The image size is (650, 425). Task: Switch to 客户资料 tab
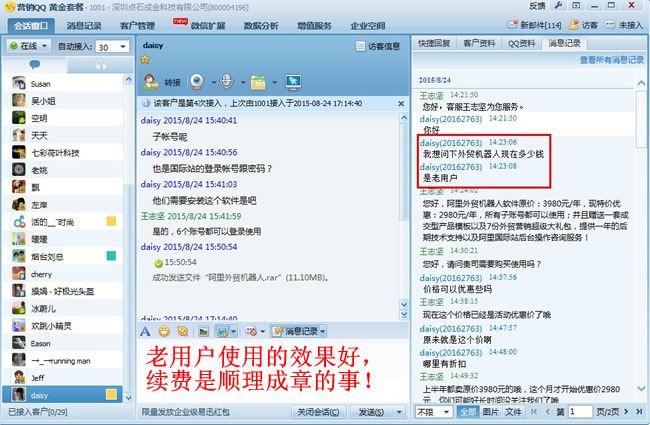(x=479, y=43)
